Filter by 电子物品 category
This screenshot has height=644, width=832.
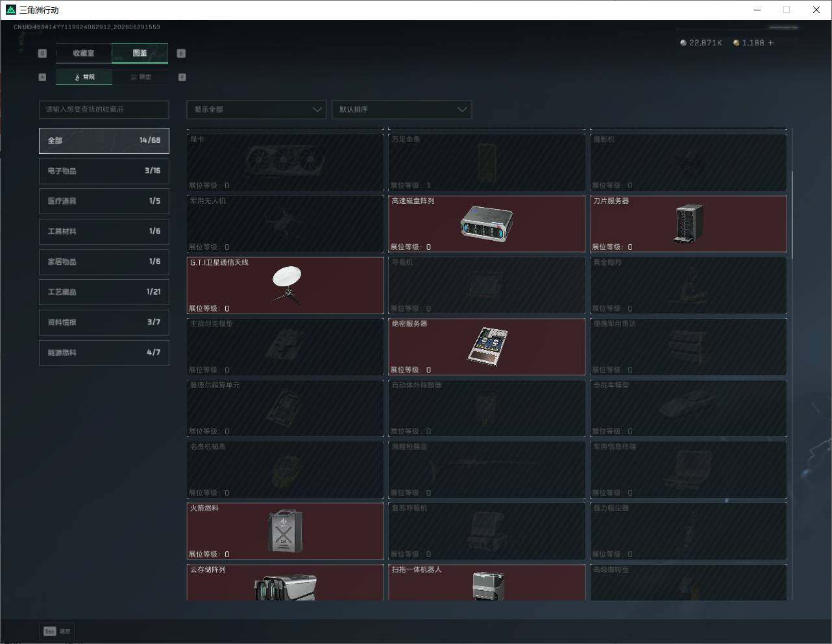104,171
